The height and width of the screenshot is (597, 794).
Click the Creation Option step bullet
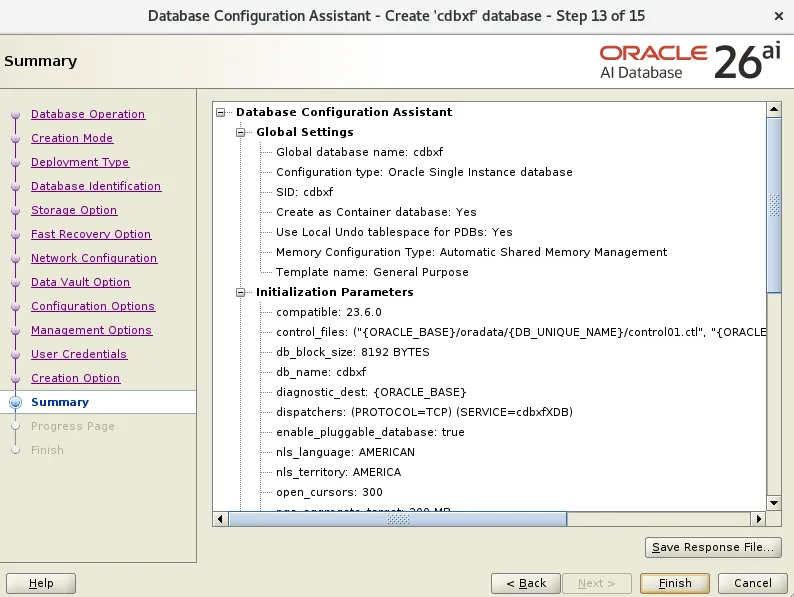16,378
